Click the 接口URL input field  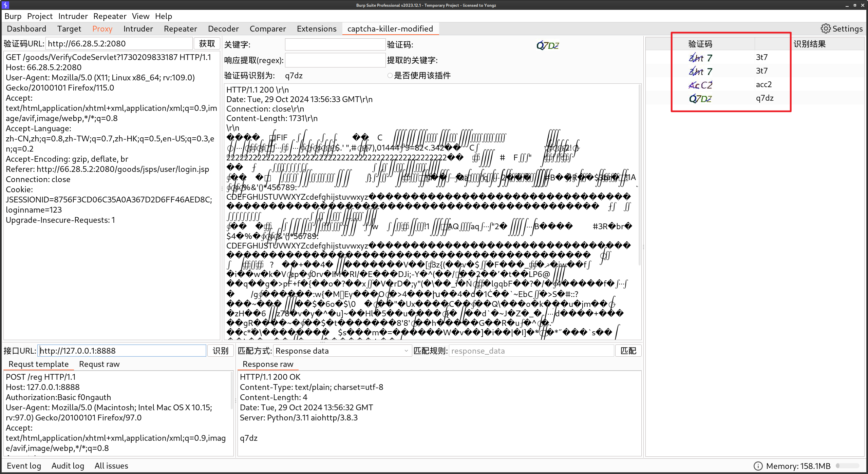click(122, 351)
